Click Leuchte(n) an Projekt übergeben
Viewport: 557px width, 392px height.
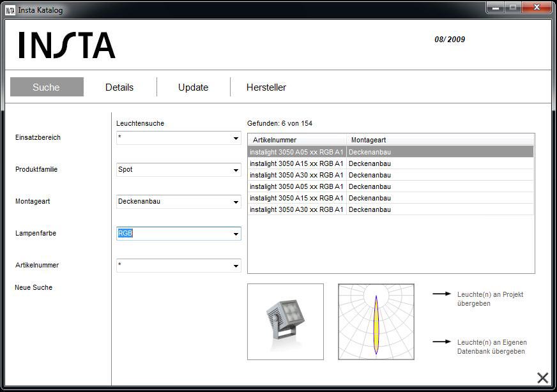tap(490, 299)
